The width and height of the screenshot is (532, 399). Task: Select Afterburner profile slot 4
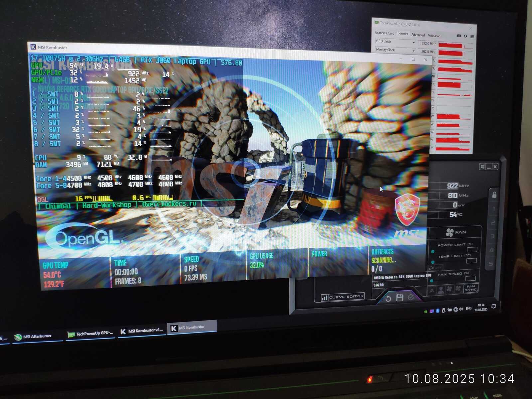pos(491,250)
